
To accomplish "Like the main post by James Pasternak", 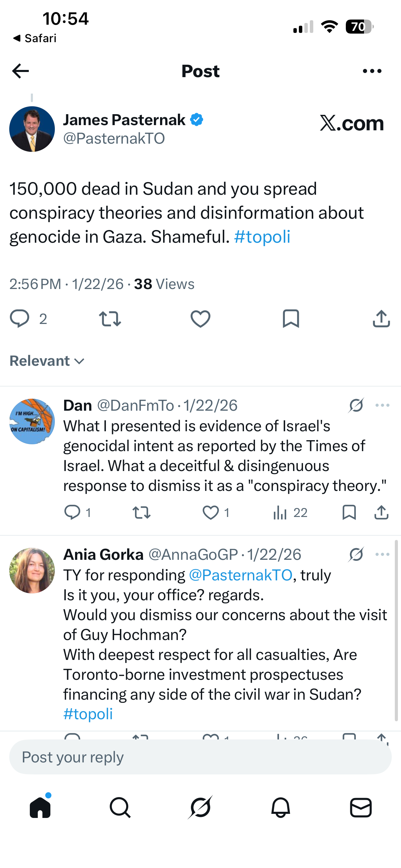I will point(200,318).
